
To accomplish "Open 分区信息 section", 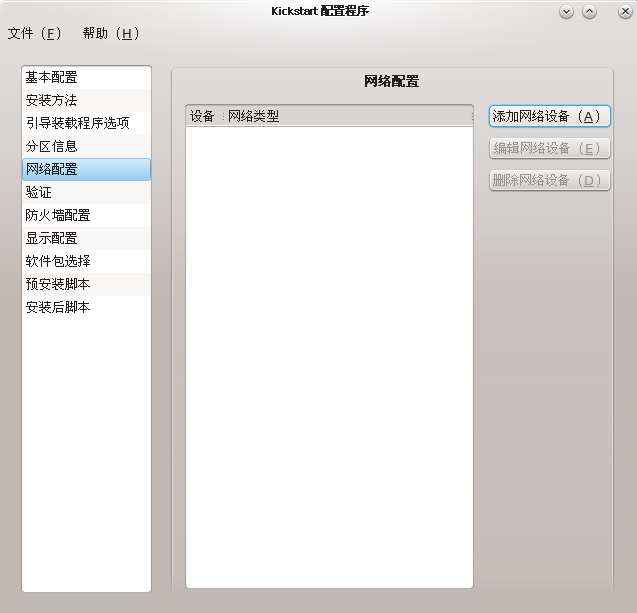I will point(86,146).
